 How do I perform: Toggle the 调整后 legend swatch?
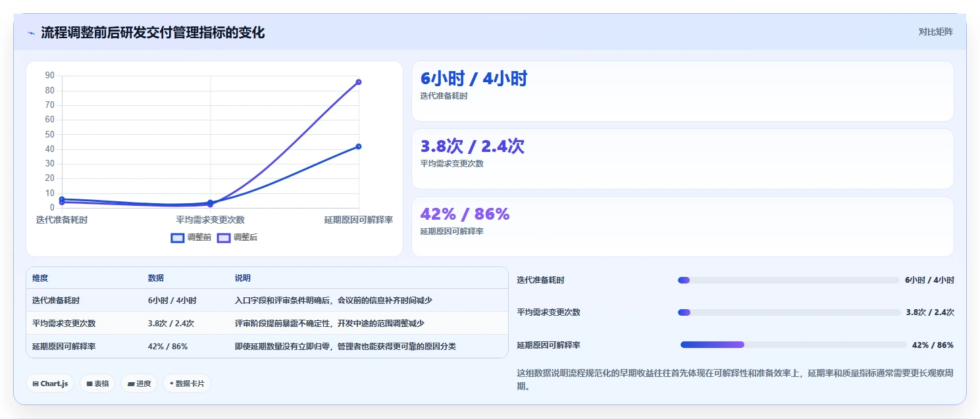[x=224, y=237]
